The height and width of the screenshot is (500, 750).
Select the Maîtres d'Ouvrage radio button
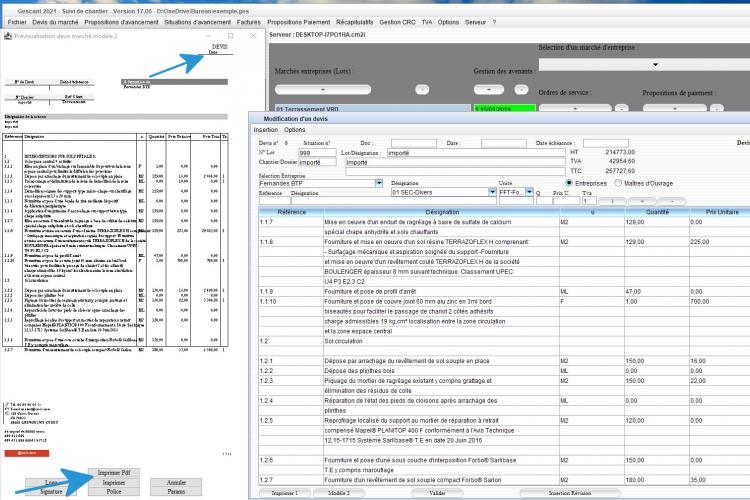[x=618, y=183]
